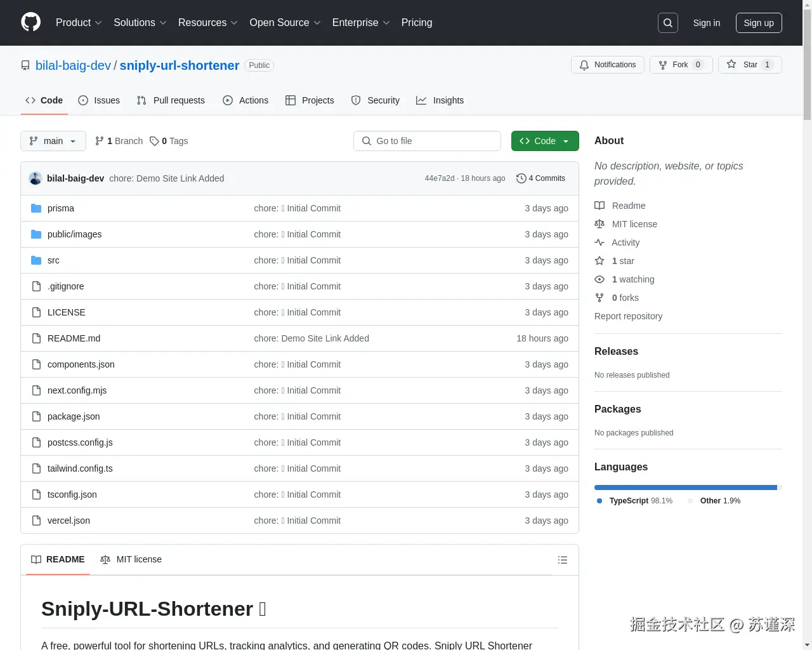Open the src folder icon
The image size is (812, 650).
(x=36, y=260)
